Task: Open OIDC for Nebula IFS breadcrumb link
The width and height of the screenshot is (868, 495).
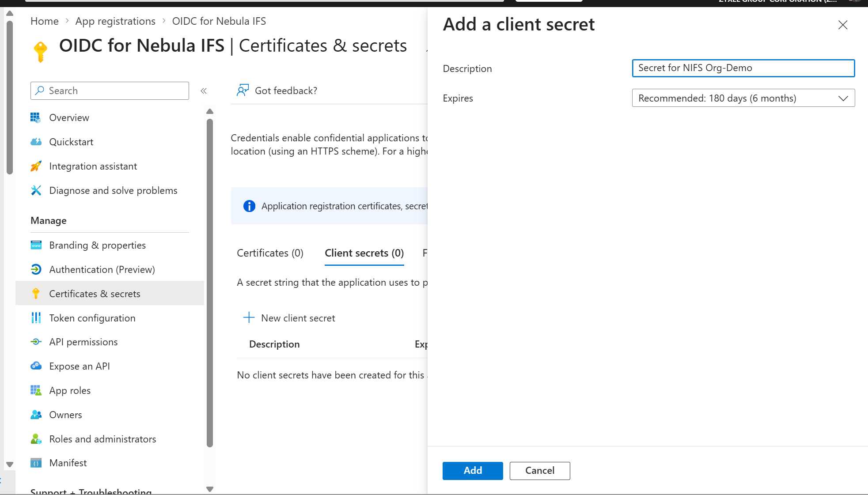Action: click(x=219, y=21)
